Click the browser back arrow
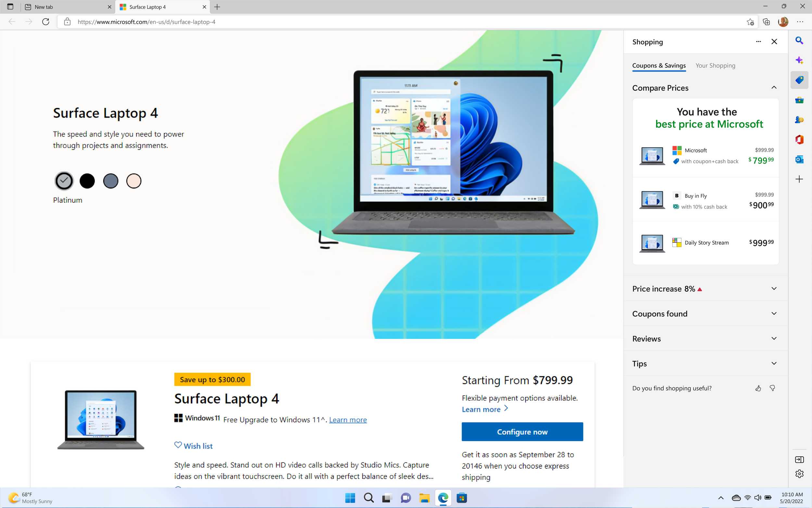 (x=12, y=22)
